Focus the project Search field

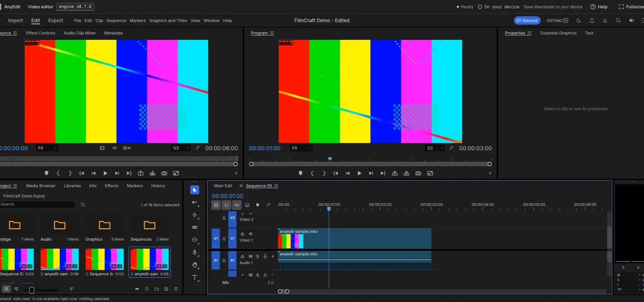[x=38, y=204]
